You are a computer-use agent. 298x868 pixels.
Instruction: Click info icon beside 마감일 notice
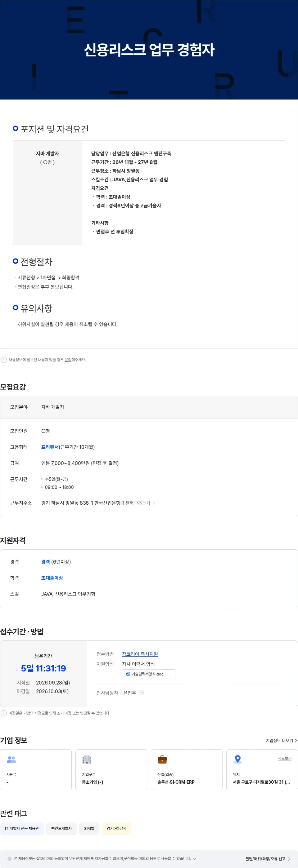(4, 713)
